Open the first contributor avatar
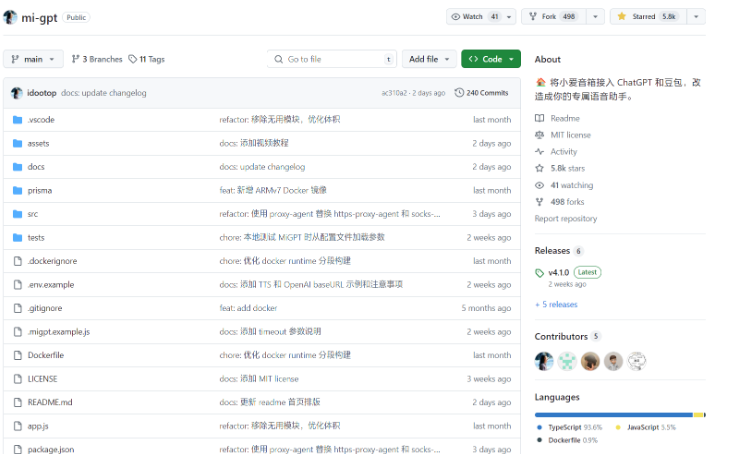The width and height of the screenshot is (756, 454). (x=544, y=361)
